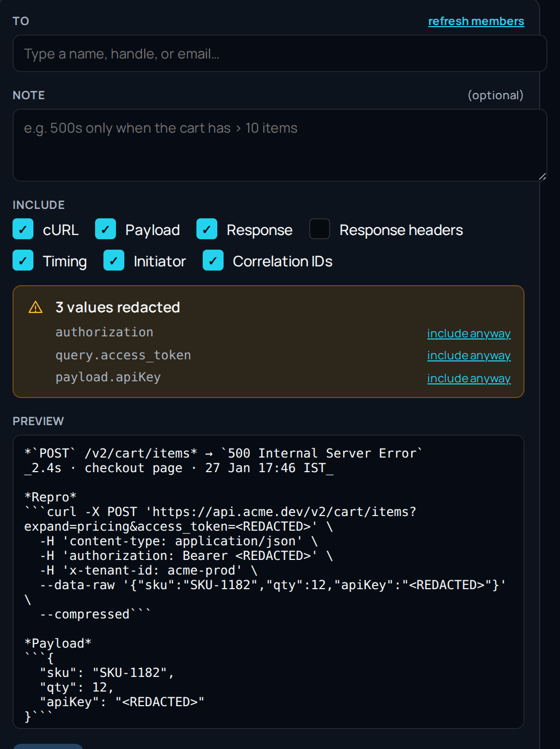Click the '500 Internal Server Error' text
Image resolution: width=560 pixels, height=749 pixels.
click(321, 453)
